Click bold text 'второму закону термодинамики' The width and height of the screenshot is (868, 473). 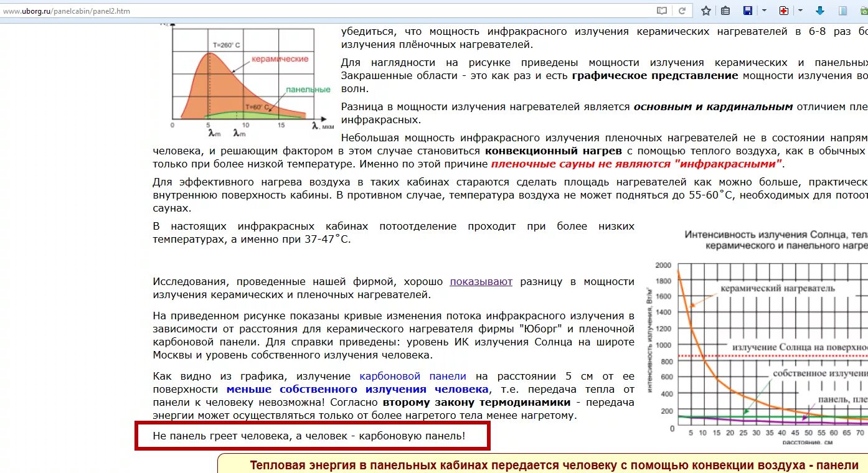click(x=477, y=402)
